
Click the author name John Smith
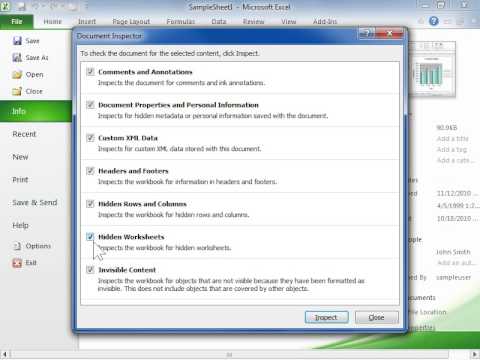click(453, 252)
